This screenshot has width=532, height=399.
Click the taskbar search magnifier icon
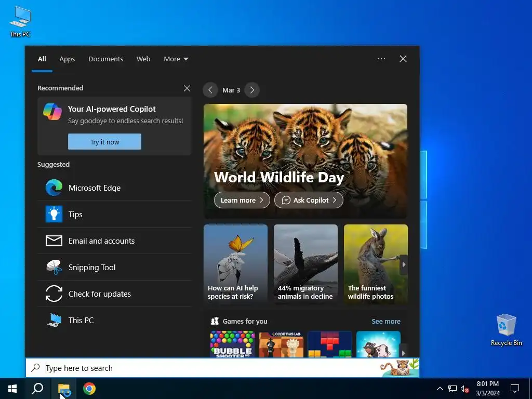pyautogui.click(x=37, y=389)
